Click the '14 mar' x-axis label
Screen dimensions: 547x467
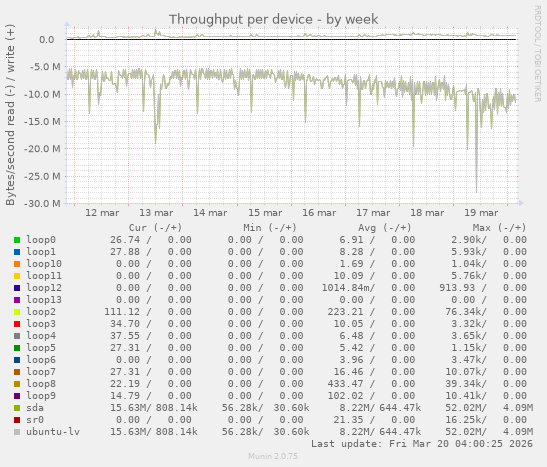pos(210,213)
